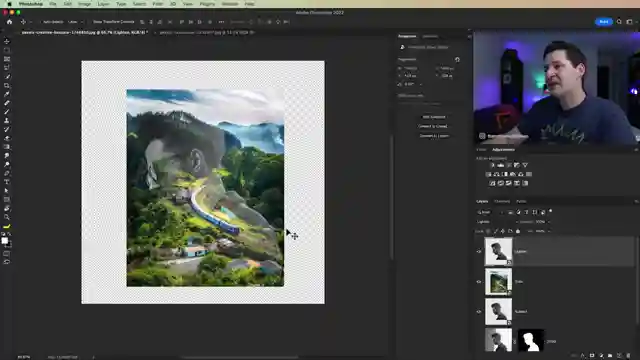Select the Clone Stamp tool
Screen dimensions: 640x360
click(x=7, y=121)
